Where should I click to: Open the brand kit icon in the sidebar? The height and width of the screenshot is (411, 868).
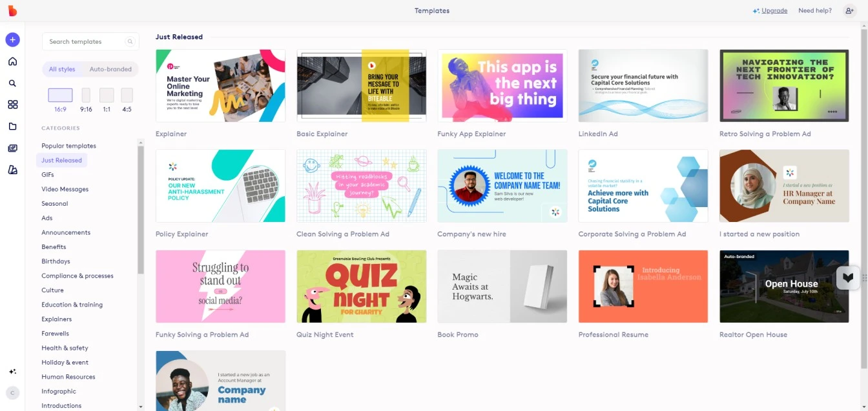click(x=12, y=170)
